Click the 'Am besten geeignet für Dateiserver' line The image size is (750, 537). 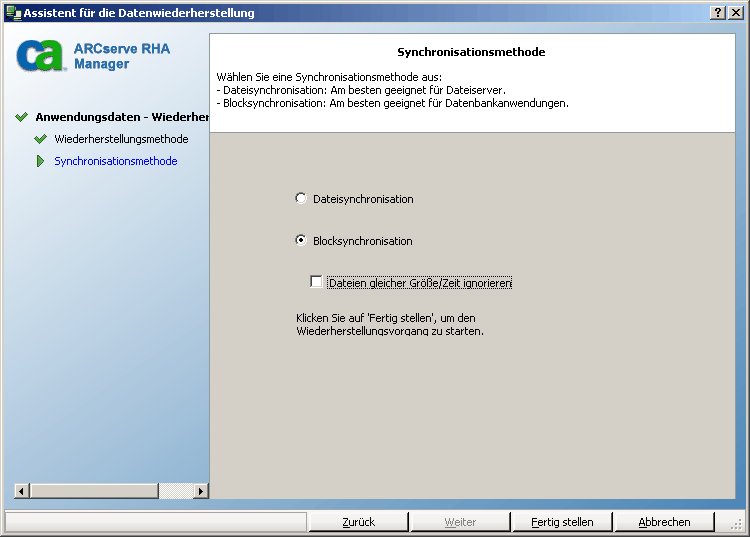[x=361, y=90]
